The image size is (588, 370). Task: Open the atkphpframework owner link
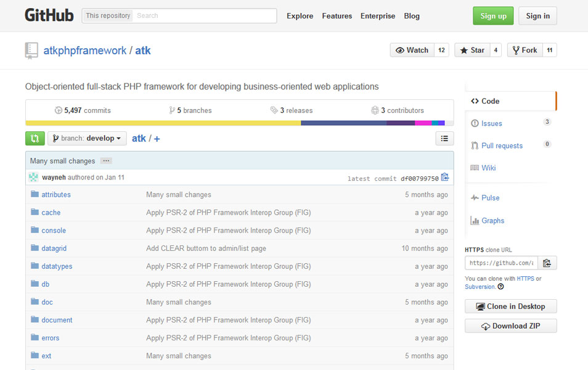85,51
